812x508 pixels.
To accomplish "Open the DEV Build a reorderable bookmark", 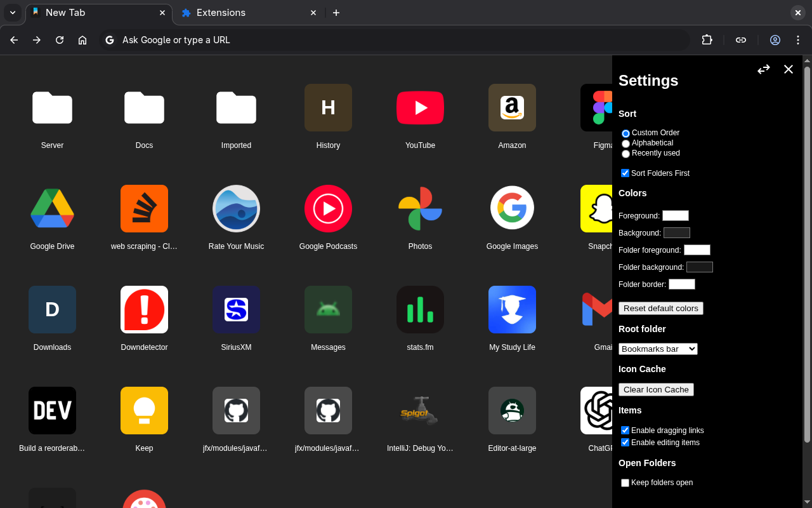I will pos(52,411).
